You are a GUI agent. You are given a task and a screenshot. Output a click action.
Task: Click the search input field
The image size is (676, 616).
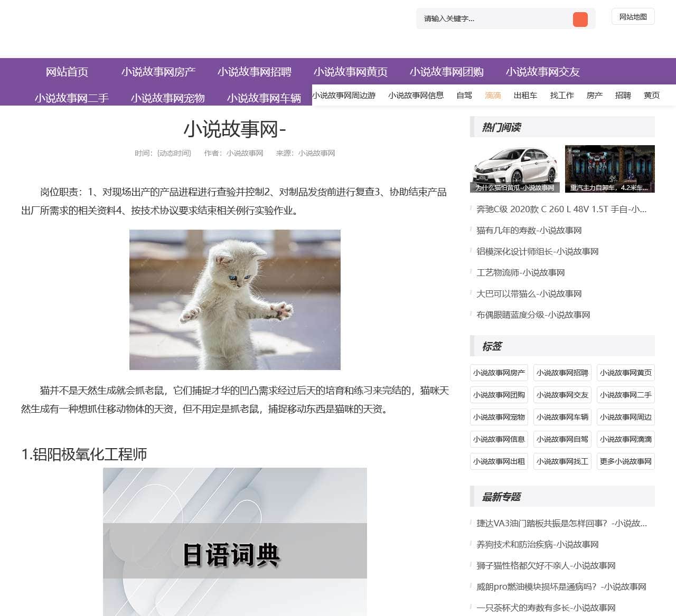tap(491, 19)
